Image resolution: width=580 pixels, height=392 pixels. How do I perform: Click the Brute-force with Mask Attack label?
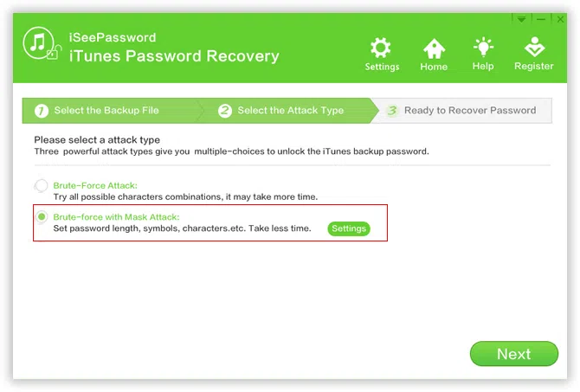tap(116, 217)
